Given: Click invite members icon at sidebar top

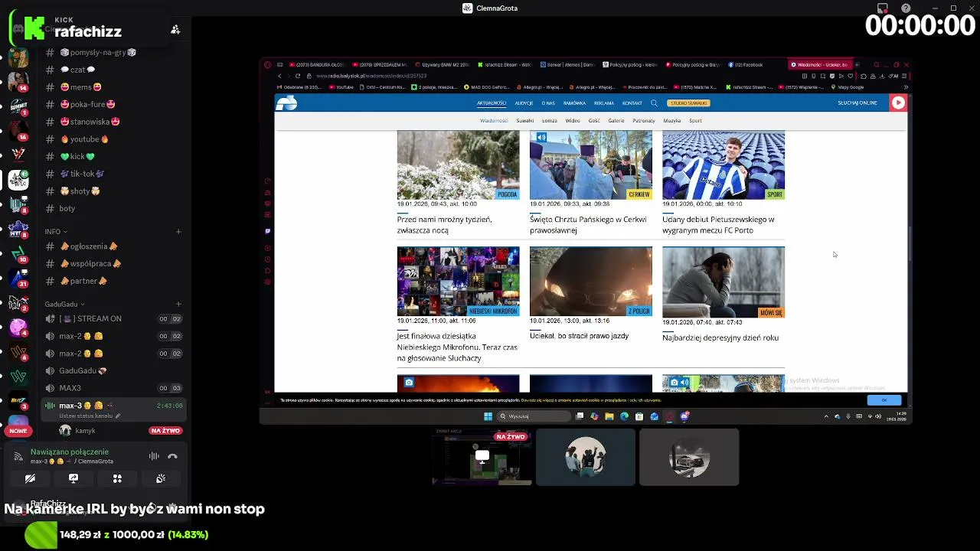Looking at the screenshot, I should [x=175, y=30].
